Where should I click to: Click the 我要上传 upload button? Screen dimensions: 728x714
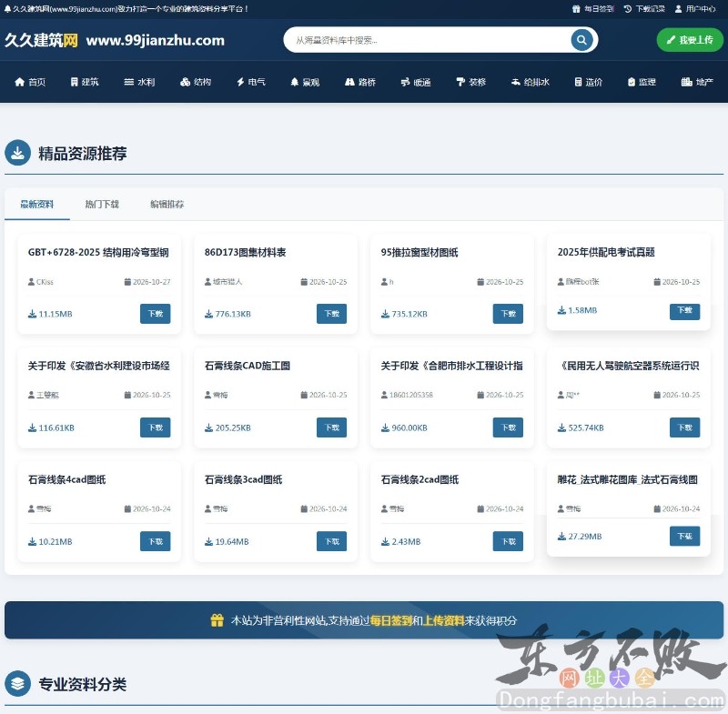(x=690, y=40)
